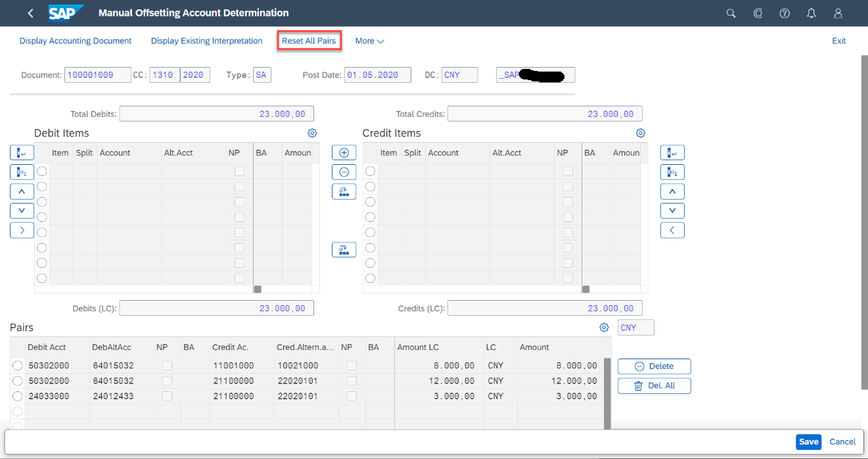The width and height of the screenshot is (868, 459).
Task: Click the minus icon between the item tables
Action: pos(344,172)
